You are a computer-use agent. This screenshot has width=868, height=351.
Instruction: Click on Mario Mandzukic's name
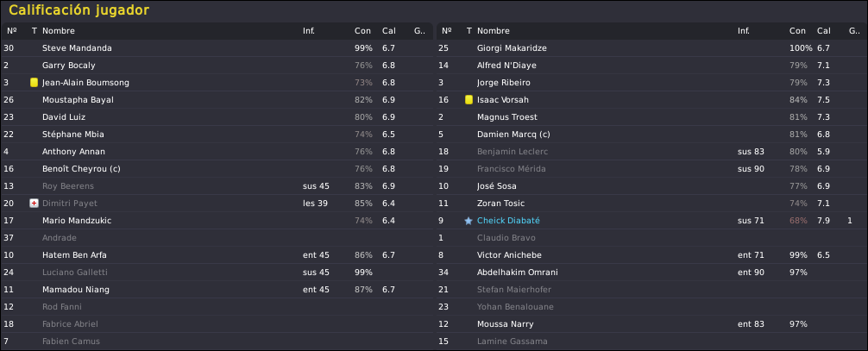point(77,220)
